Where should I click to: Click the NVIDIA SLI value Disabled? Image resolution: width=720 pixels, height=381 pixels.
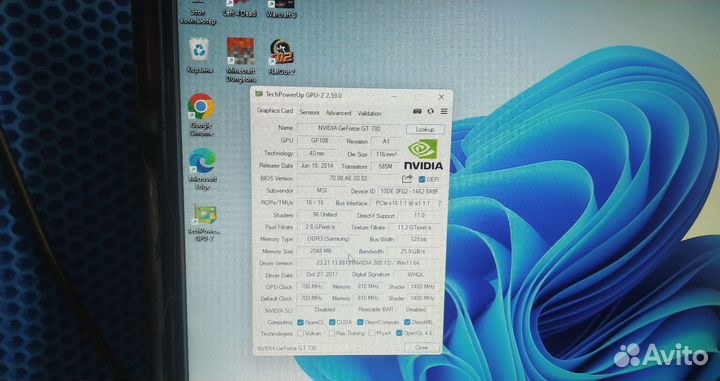[325, 310]
